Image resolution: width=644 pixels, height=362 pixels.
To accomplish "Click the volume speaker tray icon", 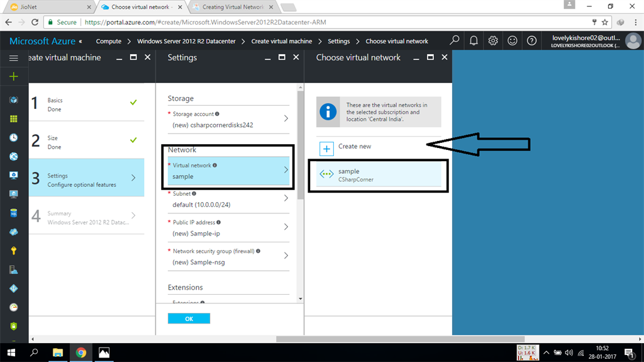I will point(569,353).
